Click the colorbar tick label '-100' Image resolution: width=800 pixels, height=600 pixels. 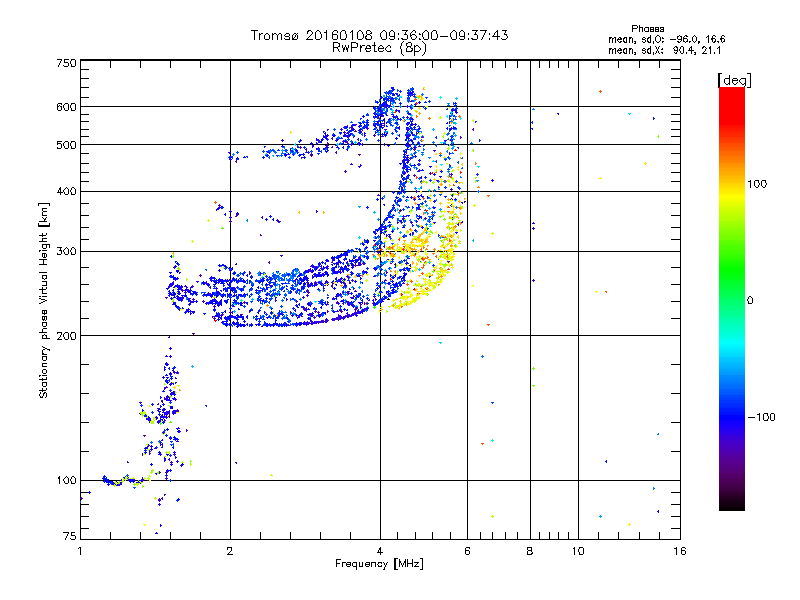[x=762, y=417]
